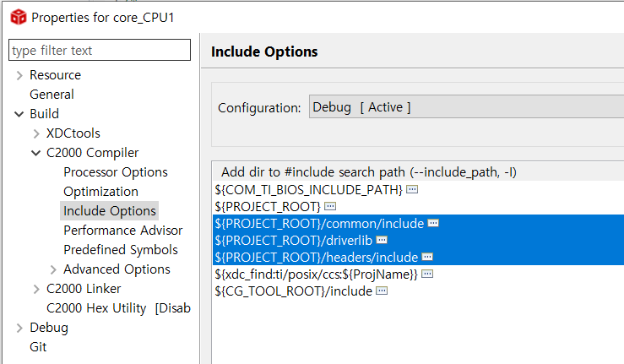The width and height of the screenshot is (624, 364).
Task: Expand the Advanced Options node
Action: (53, 269)
